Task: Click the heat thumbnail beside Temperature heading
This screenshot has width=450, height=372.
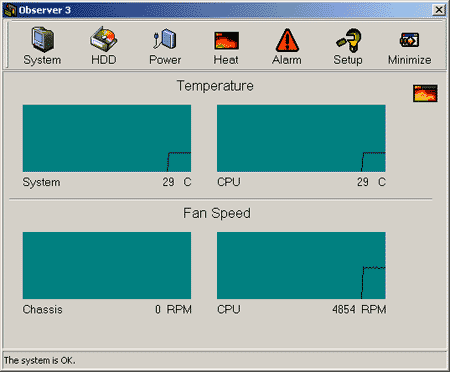Action: (x=425, y=93)
